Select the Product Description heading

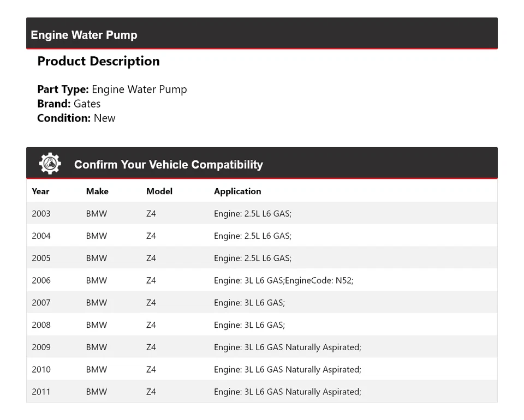98,61
